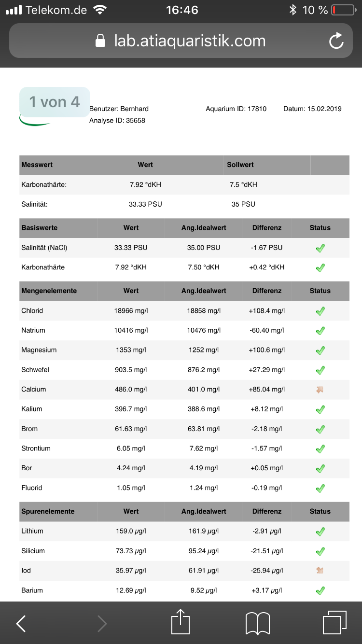Open the bookmarks book icon
Image resolution: width=362 pixels, height=644 pixels.
(258, 623)
